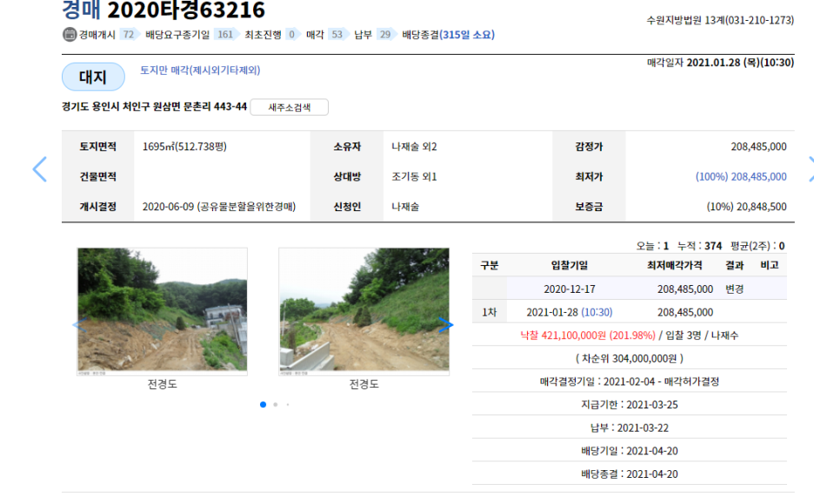The width and height of the screenshot is (814, 504).
Task: Click the 대지 category badge
Action: (x=93, y=76)
